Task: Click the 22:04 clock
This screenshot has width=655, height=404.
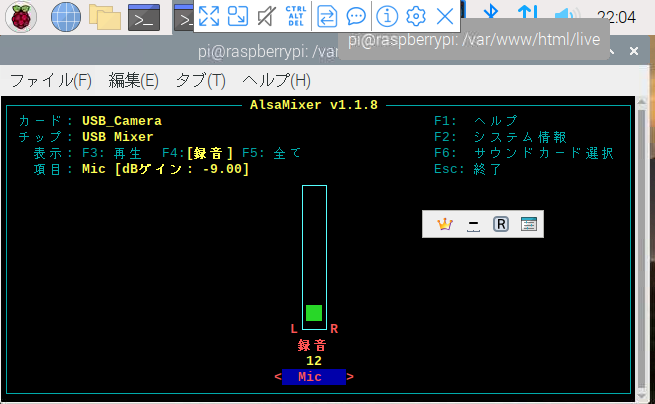Action: click(x=617, y=17)
